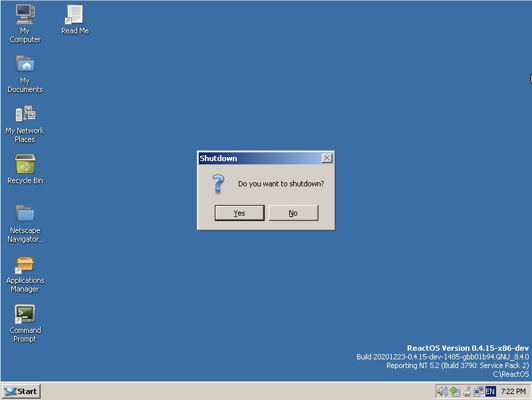This screenshot has height=400, width=532.
Task: Open the Command Prompt shortcut icon
Action: click(25, 314)
